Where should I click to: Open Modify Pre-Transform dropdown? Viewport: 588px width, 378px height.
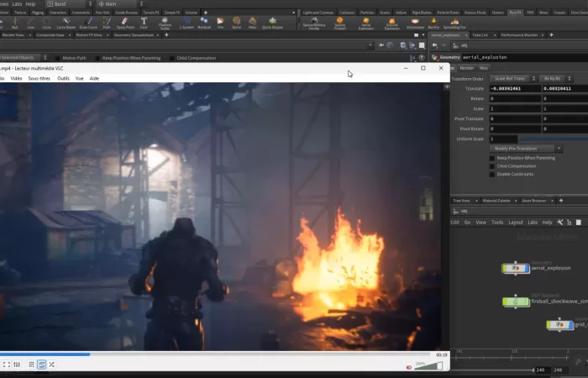(x=525, y=149)
